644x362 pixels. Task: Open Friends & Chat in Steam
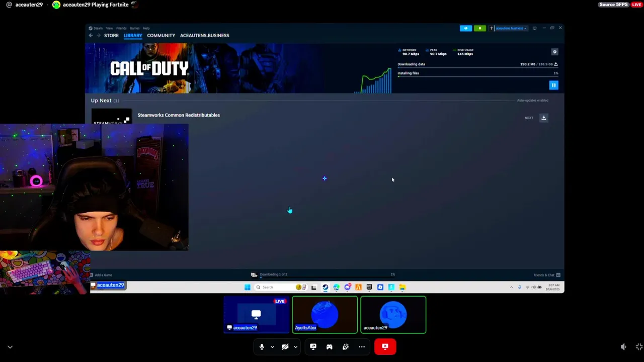(547, 275)
